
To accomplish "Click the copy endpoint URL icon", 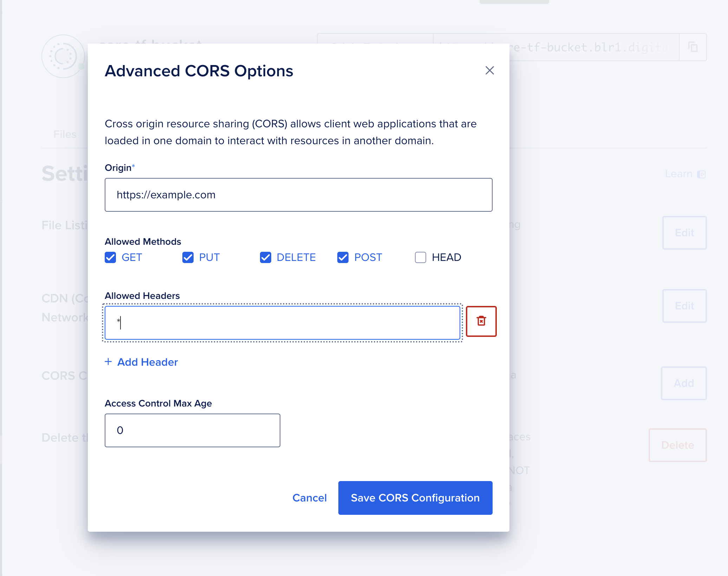I will point(693,47).
